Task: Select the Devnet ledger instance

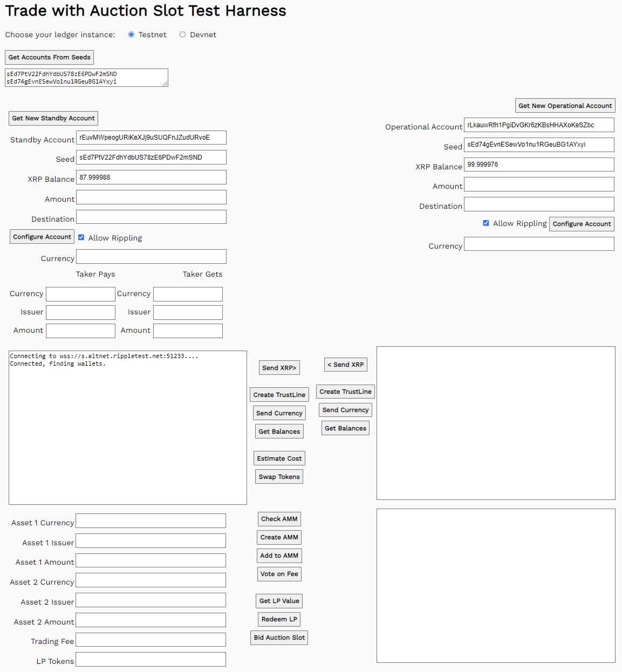Action: point(182,35)
